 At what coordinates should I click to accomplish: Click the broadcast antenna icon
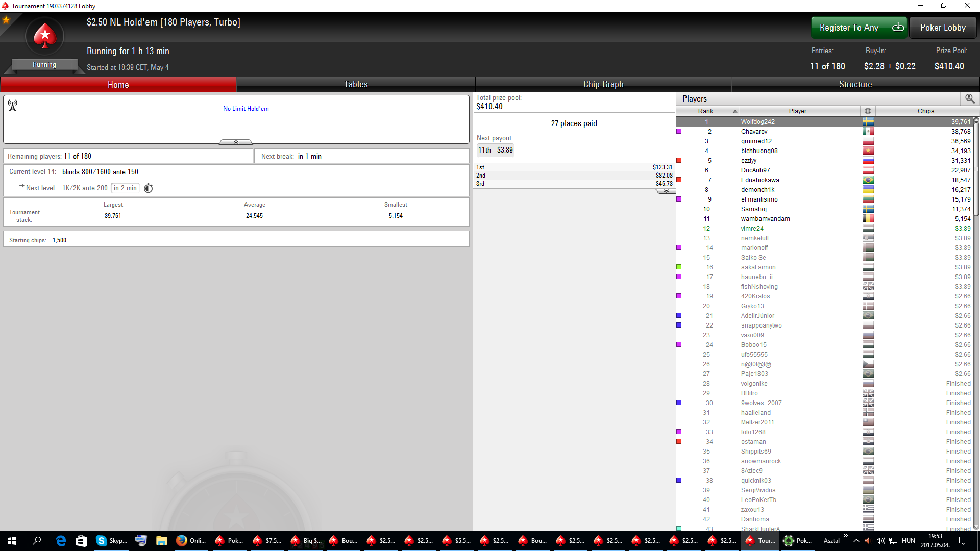click(13, 105)
